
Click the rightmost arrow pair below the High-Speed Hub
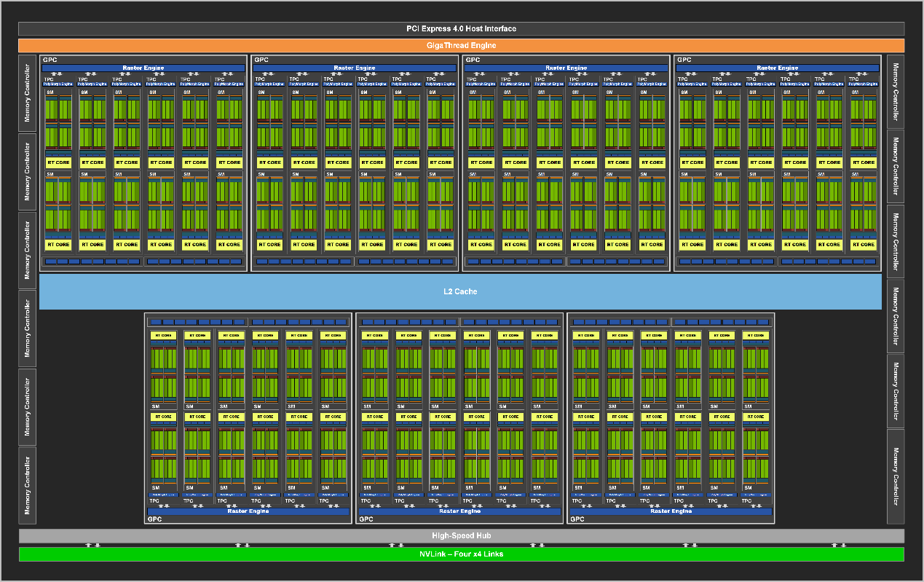[840, 545]
